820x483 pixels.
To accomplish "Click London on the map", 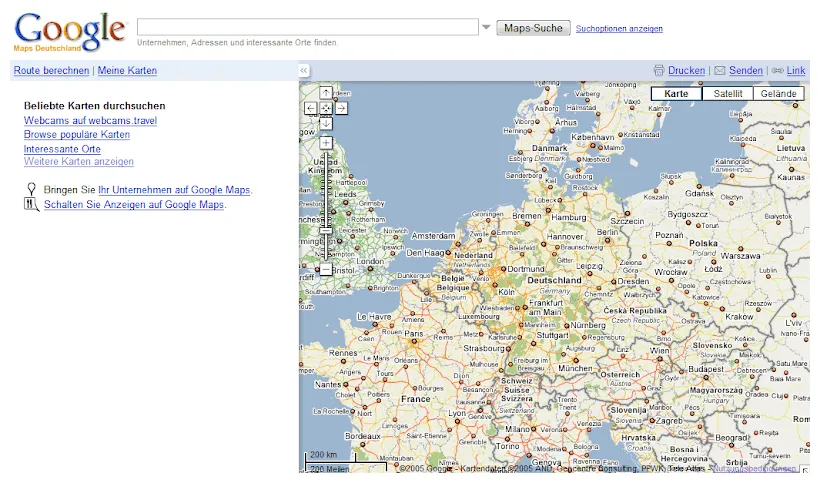I will [x=370, y=261].
